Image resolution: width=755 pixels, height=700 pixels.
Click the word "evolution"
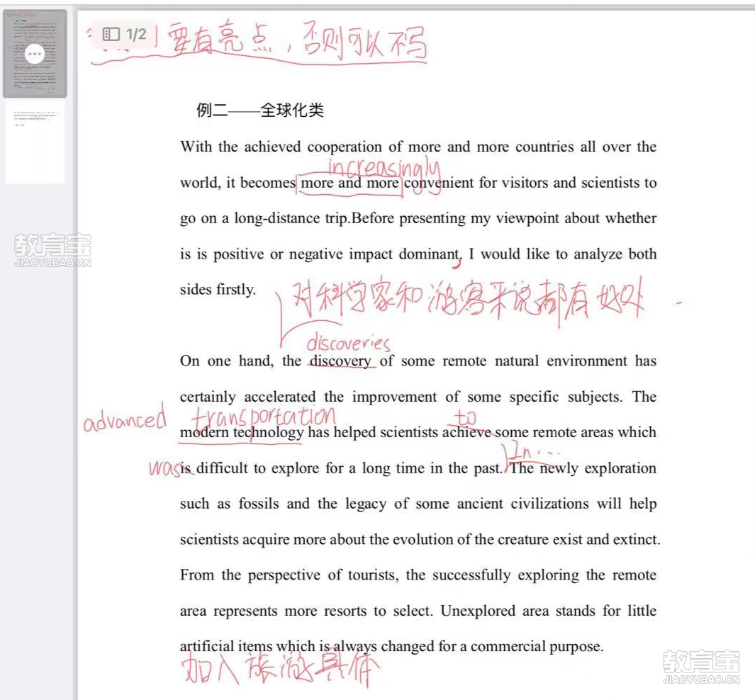click(423, 540)
